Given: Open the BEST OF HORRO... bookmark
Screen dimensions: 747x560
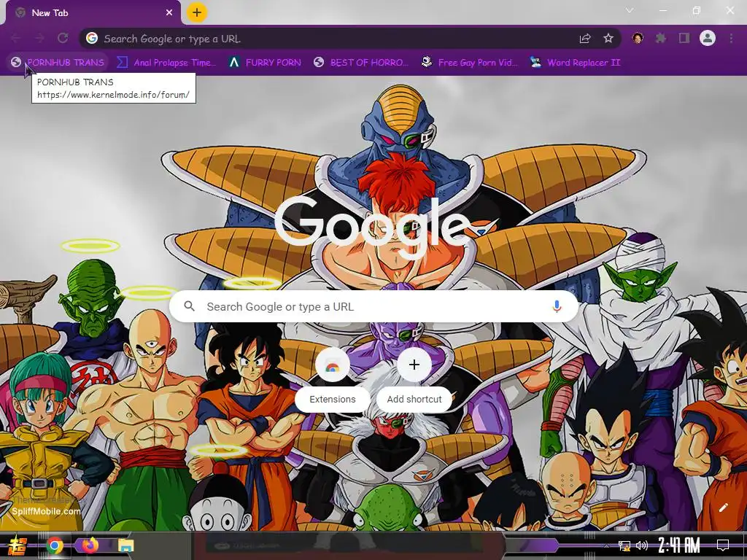Looking at the screenshot, I should [x=362, y=63].
